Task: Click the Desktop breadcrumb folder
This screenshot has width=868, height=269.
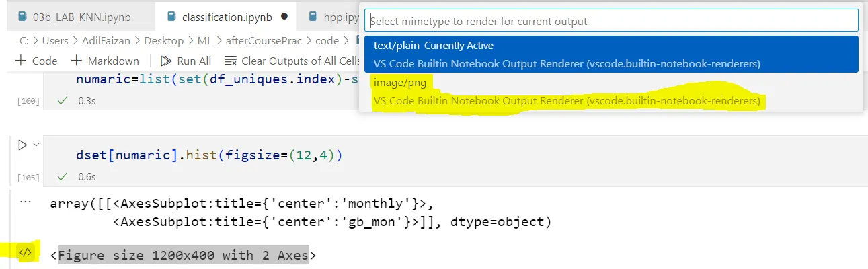Action: [164, 40]
